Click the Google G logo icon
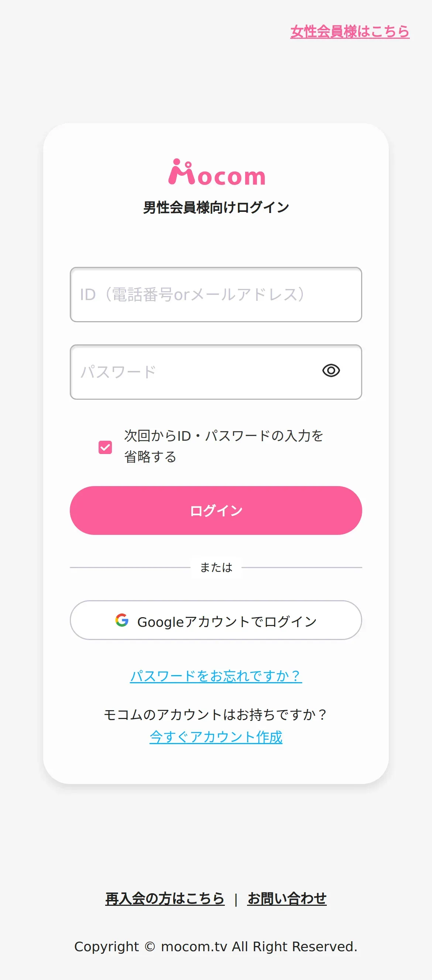The height and width of the screenshot is (980, 432). click(122, 620)
